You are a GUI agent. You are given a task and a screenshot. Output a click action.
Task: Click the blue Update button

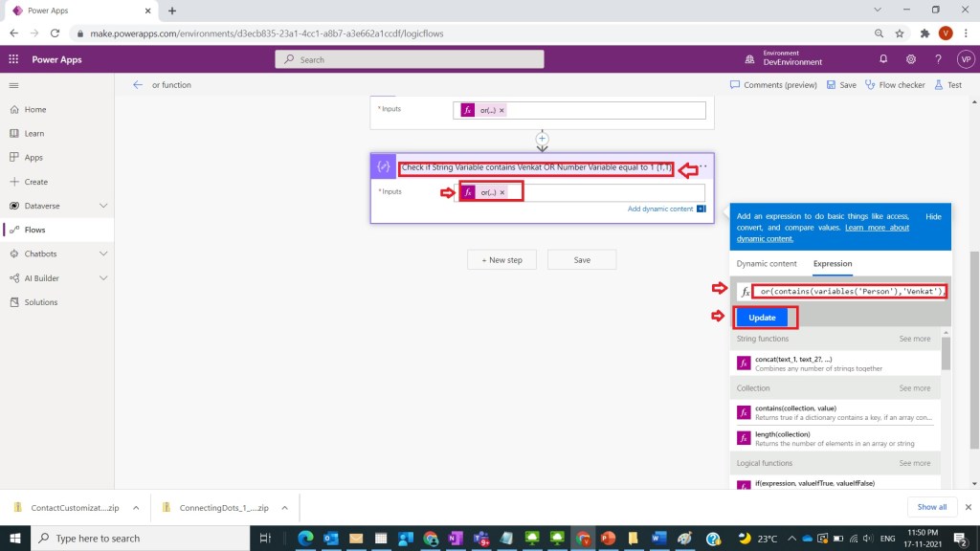[x=762, y=317]
